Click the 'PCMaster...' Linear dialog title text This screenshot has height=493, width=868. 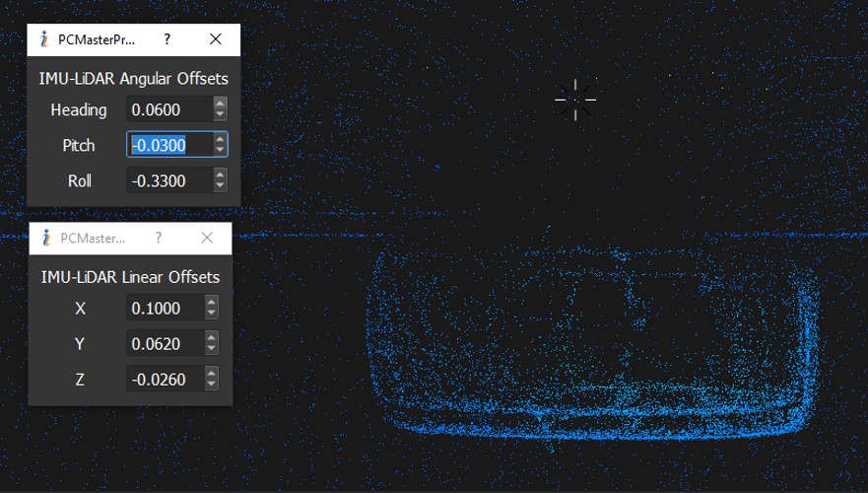tap(93, 239)
